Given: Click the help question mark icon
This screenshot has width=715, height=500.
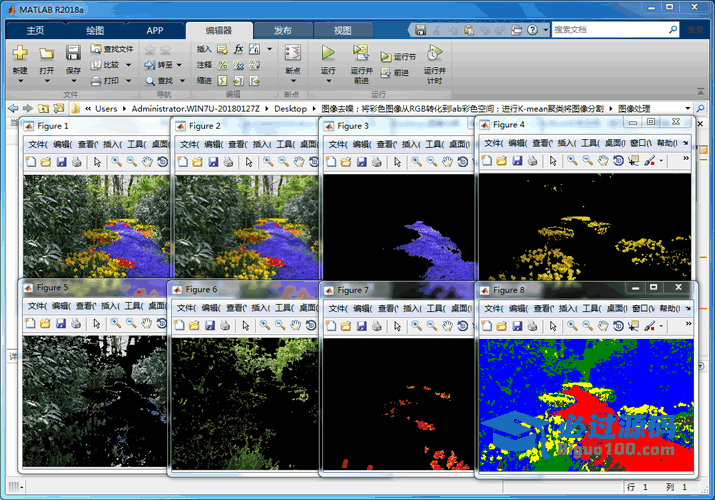Looking at the screenshot, I should [532, 30].
